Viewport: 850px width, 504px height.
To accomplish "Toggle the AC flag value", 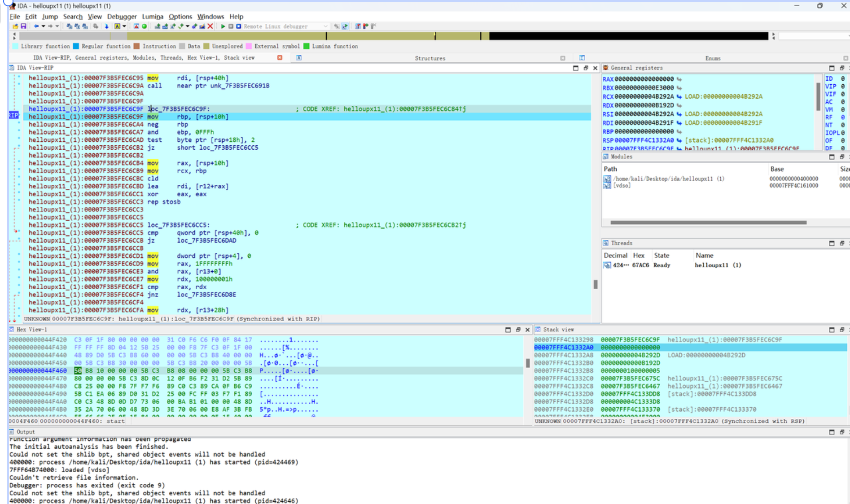I will (842, 102).
